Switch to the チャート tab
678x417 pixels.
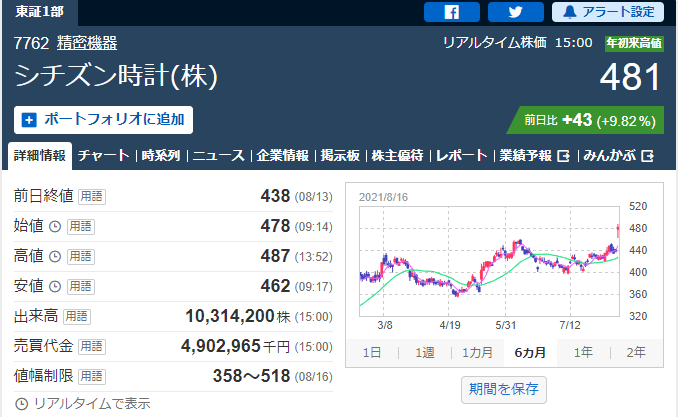tap(103, 155)
